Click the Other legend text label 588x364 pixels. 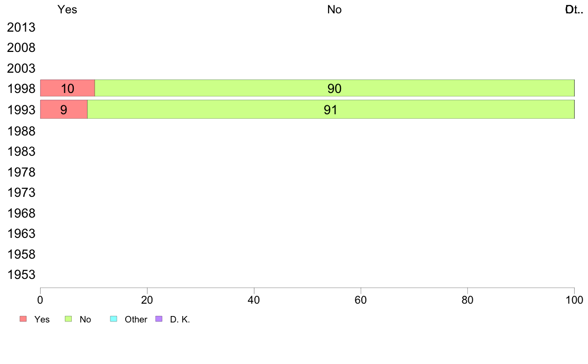point(136,319)
